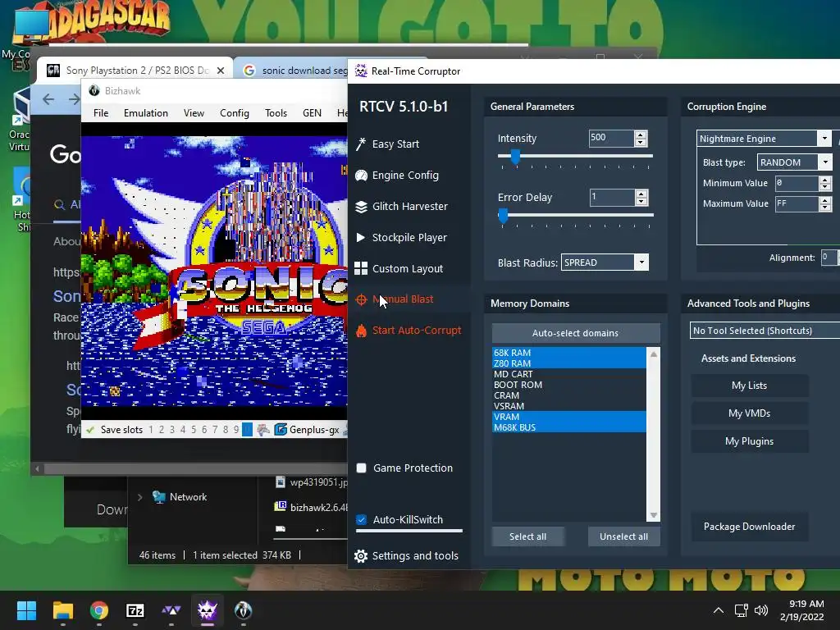Click Start Auto-Corrupt flame icon
The height and width of the screenshot is (630, 840).
pos(361,331)
